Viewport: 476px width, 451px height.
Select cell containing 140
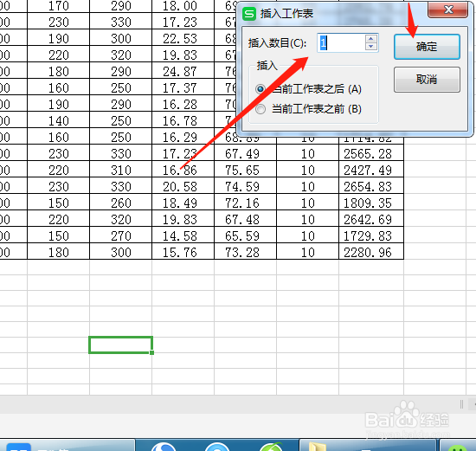59,119
